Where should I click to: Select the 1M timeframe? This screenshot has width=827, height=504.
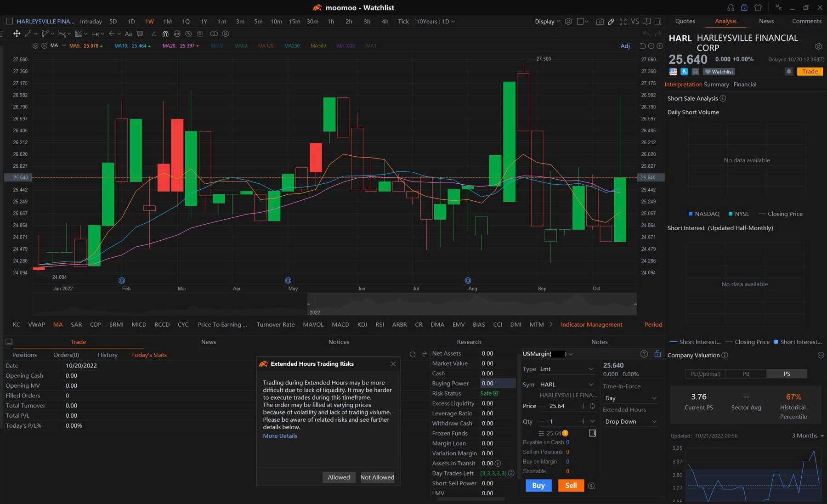pyautogui.click(x=167, y=22)
